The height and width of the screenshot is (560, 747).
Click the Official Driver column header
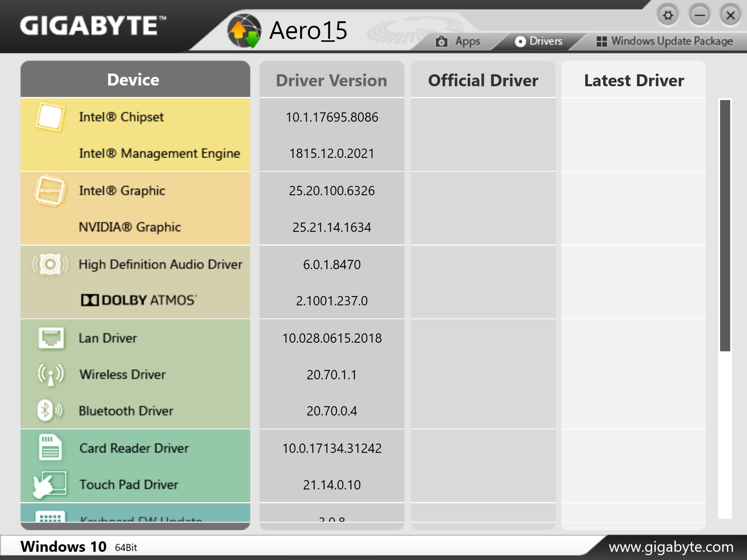[483, 79]
